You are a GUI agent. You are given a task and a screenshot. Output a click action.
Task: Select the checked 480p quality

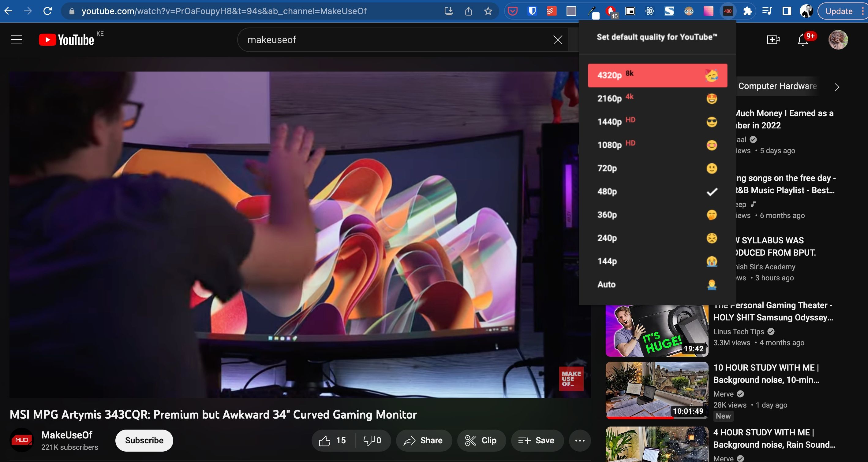(657, 192)
